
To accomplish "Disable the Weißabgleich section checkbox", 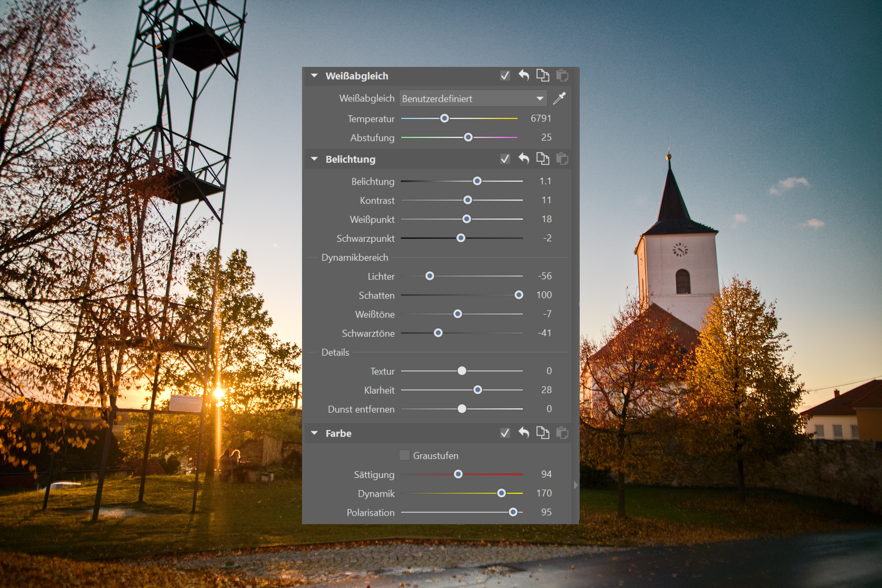I will (x=505, y=76).
